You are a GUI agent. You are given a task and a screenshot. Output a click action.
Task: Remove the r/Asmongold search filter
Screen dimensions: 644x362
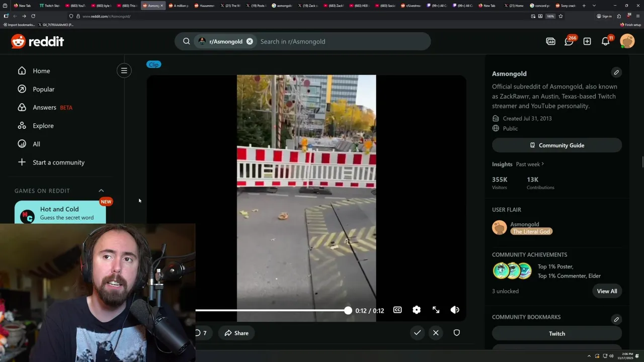point(250,41)
